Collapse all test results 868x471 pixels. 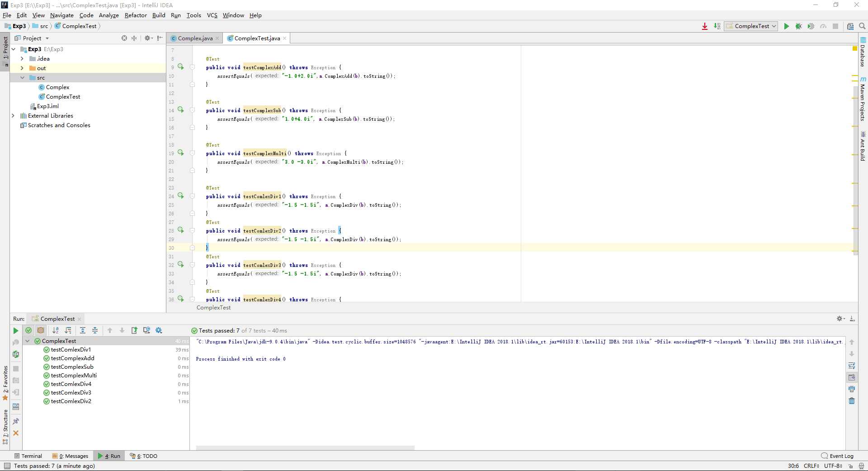click(x=95, y=331)
